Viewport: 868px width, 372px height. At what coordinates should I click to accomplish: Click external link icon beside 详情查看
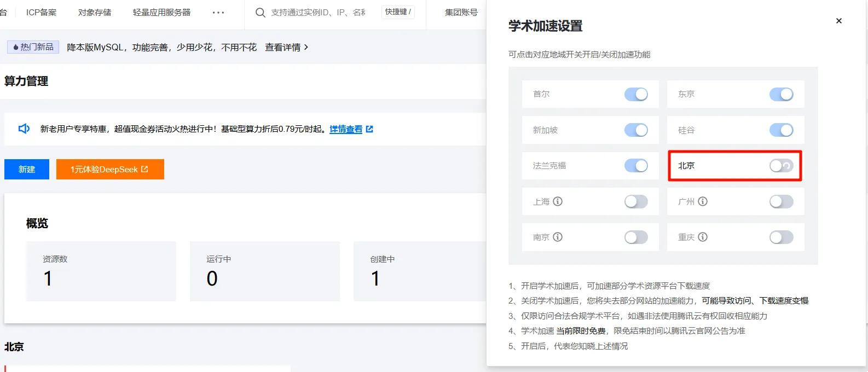[369, 129]
